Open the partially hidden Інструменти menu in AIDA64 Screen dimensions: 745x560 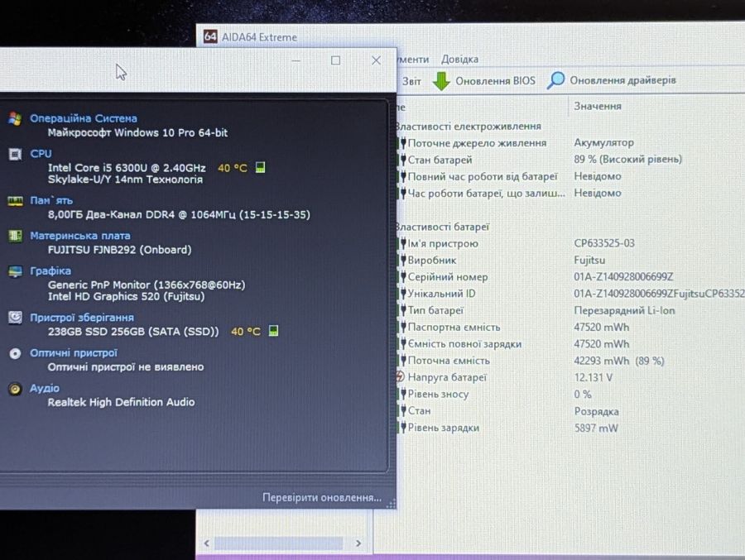click(412, 60)
